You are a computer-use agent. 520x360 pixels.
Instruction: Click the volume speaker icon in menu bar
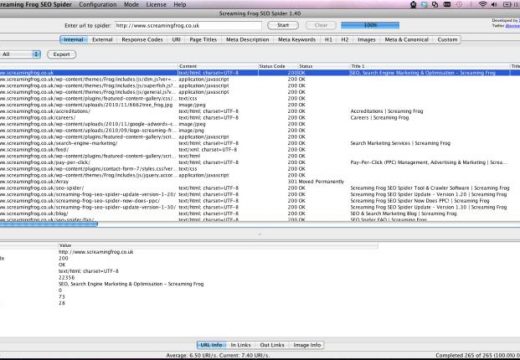click(x=494, y=4)
